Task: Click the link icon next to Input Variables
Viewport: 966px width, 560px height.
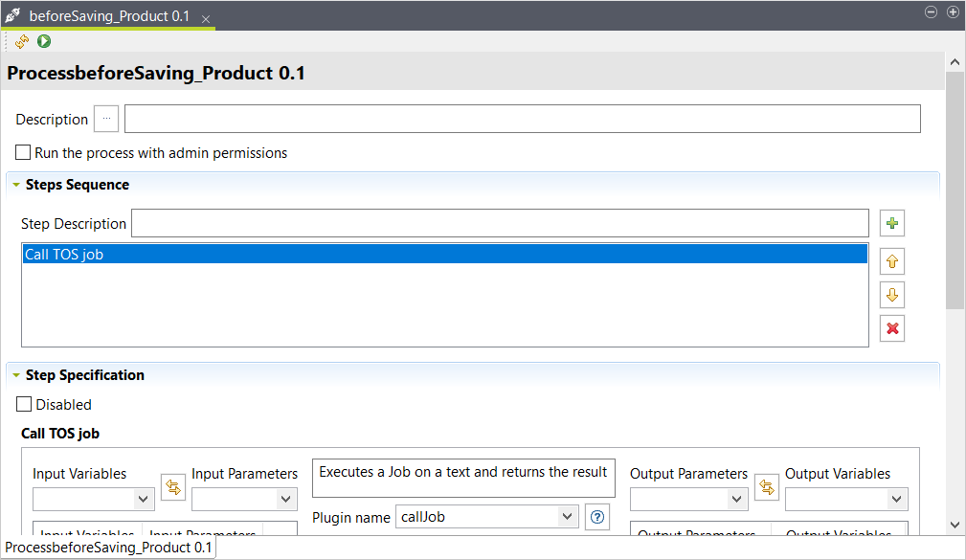Action: [172, 487]
